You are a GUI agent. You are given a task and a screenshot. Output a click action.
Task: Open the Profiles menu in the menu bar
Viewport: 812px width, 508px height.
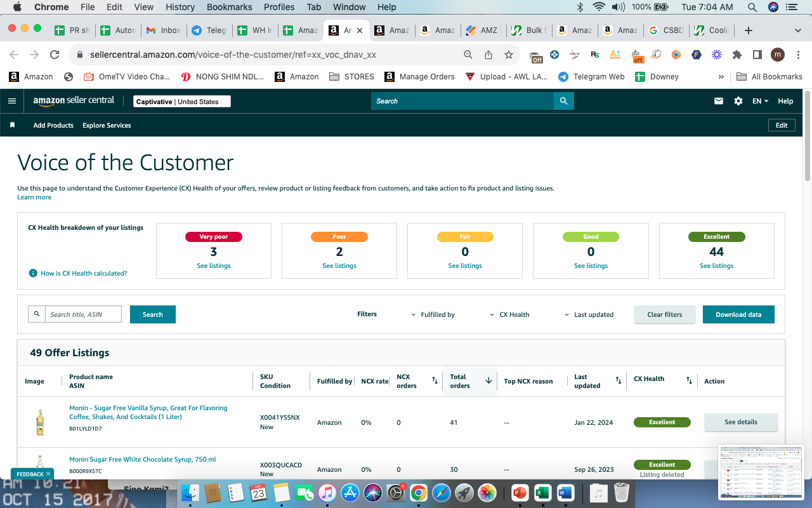point(279,7)
